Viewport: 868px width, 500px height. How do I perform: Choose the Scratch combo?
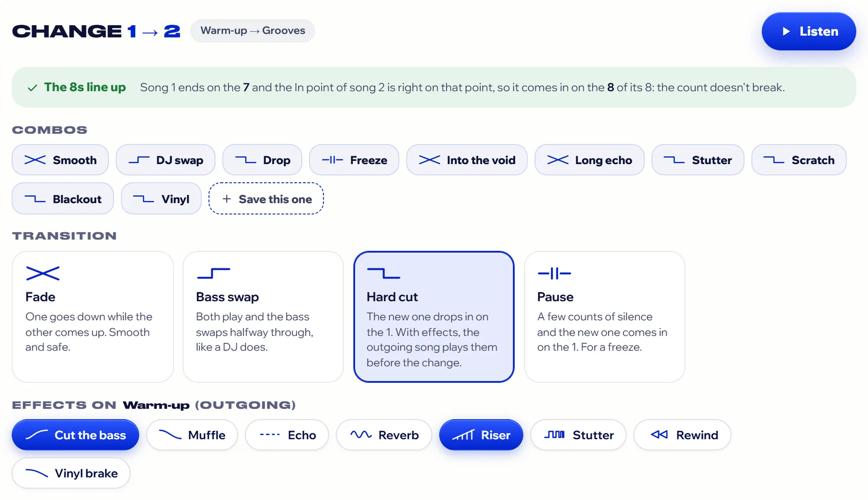[799, 160]
